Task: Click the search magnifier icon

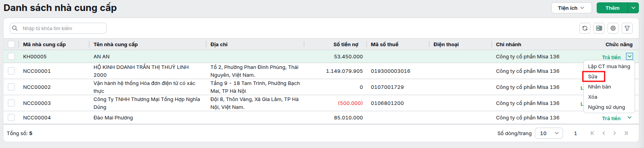Action: [x=15, y=28]
